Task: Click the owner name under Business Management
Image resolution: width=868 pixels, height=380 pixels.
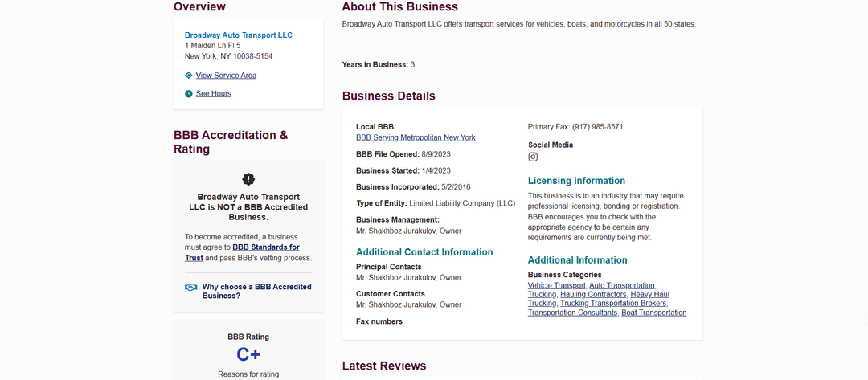Action: pyautogui.click(x=408, y=231)
